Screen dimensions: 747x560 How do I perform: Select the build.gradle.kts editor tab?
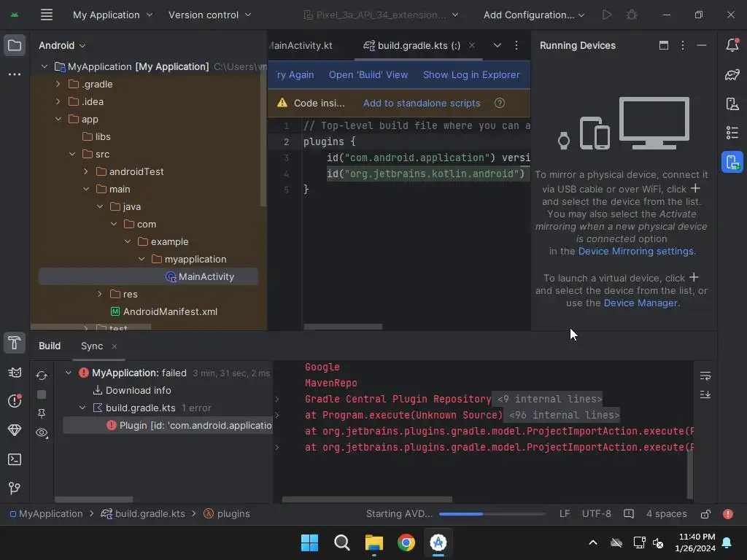[413, 45]
